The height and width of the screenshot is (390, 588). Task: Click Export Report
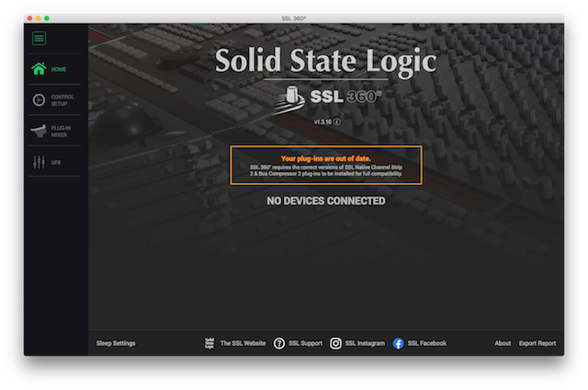pyautogui.click(x=537, y=343)
